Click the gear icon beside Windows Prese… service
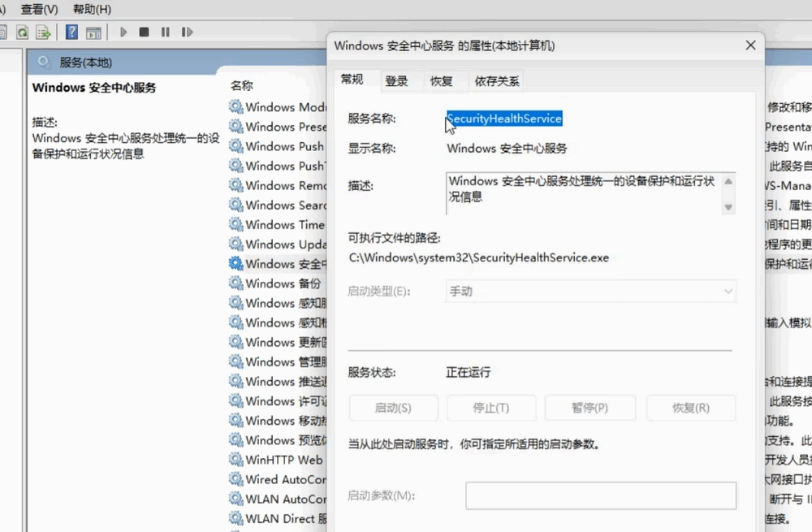 tap(236, 127)
